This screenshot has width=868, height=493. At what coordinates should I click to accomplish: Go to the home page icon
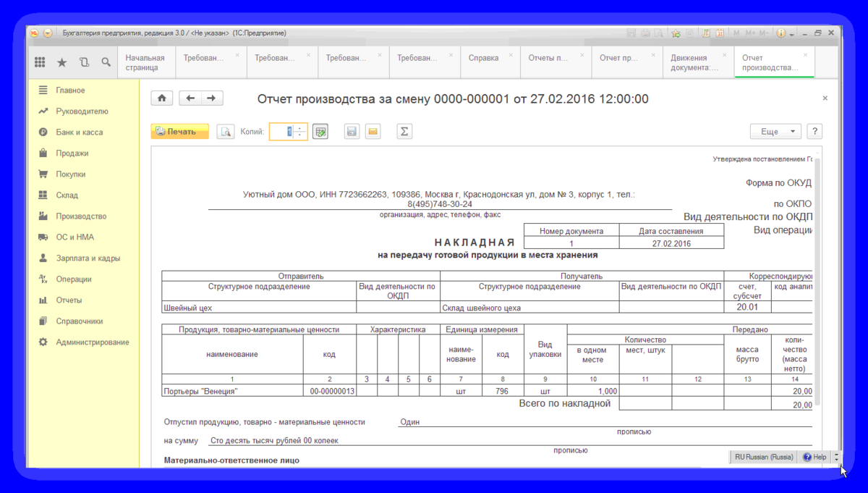(x=162, y=98)
